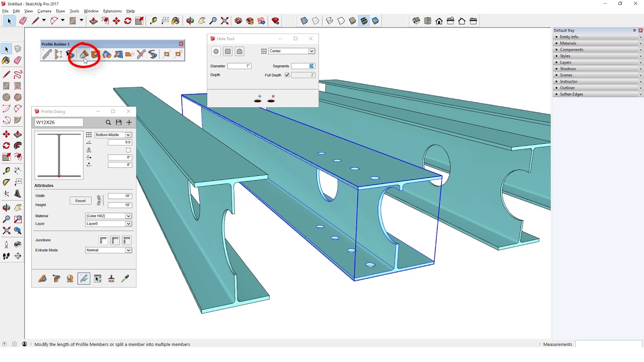The image size is (644, 362).
Task: Open the Help menu
Action: pyautogui.click(x=131, y=11)
